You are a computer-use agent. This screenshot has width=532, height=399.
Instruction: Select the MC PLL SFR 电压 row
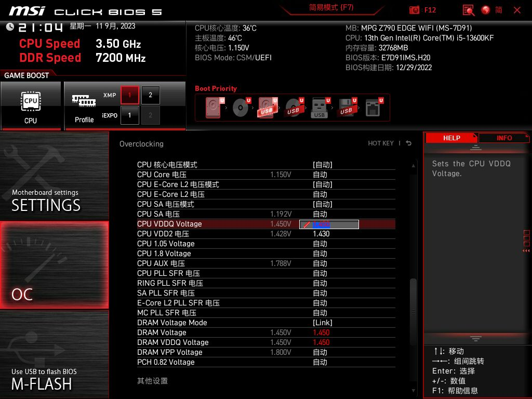pyautogui.click(x=266, y=313)
